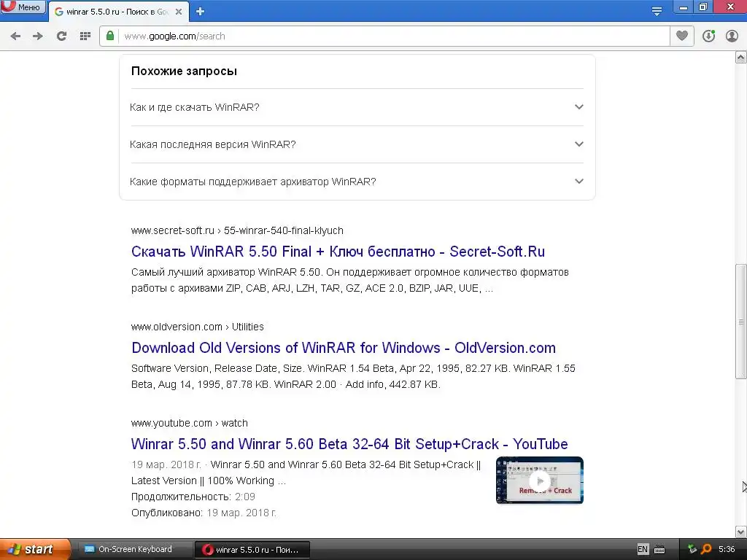Viewport: 747px width, 560px height.
Task: Open 'Winrar 5.50 and Winrar 5.60 Beta' YouTube link
Action: pyautogui.click(x=349, y=444)
